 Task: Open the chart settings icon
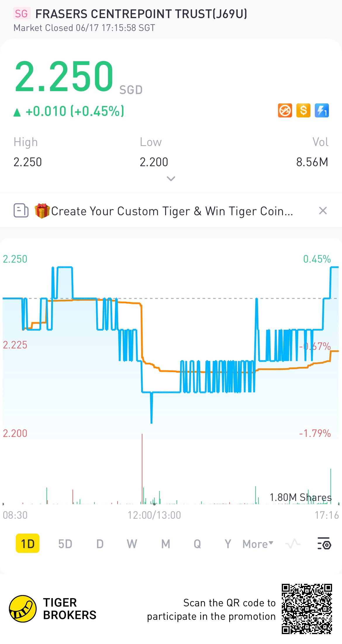[x=324, y=543]
